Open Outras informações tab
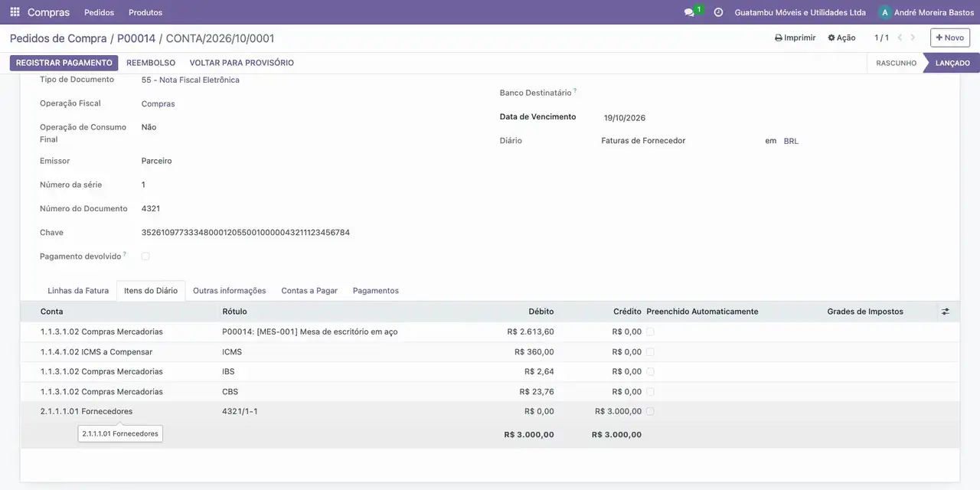This screenshot has height=490, width=980. point(229,291)
